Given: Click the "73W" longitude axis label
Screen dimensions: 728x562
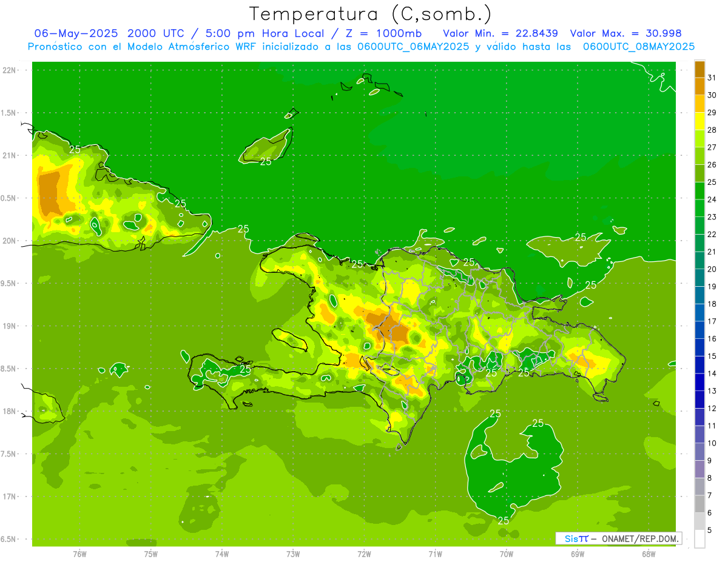Looking at the screenshot, I should click(293, 554).
